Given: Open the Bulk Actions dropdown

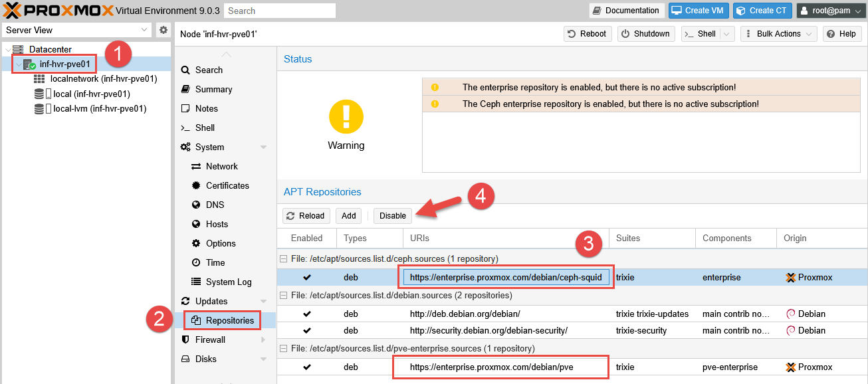Looking at the screenshot, I should click(778, 34).
